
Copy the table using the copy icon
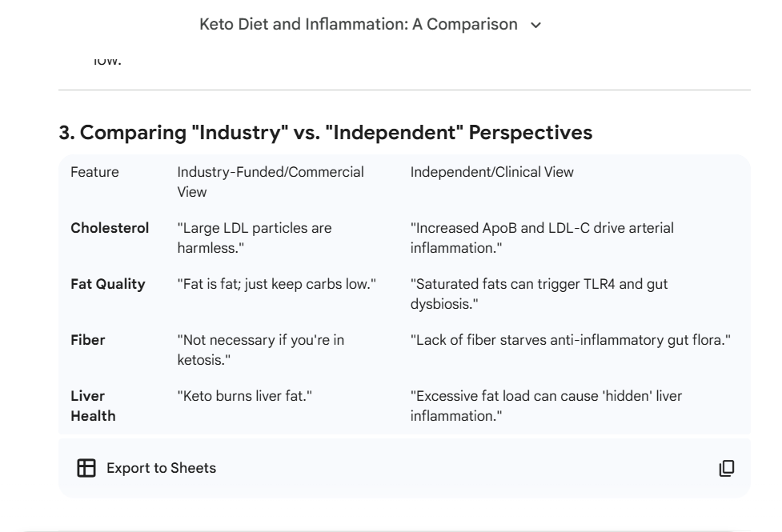coord(726,468)
